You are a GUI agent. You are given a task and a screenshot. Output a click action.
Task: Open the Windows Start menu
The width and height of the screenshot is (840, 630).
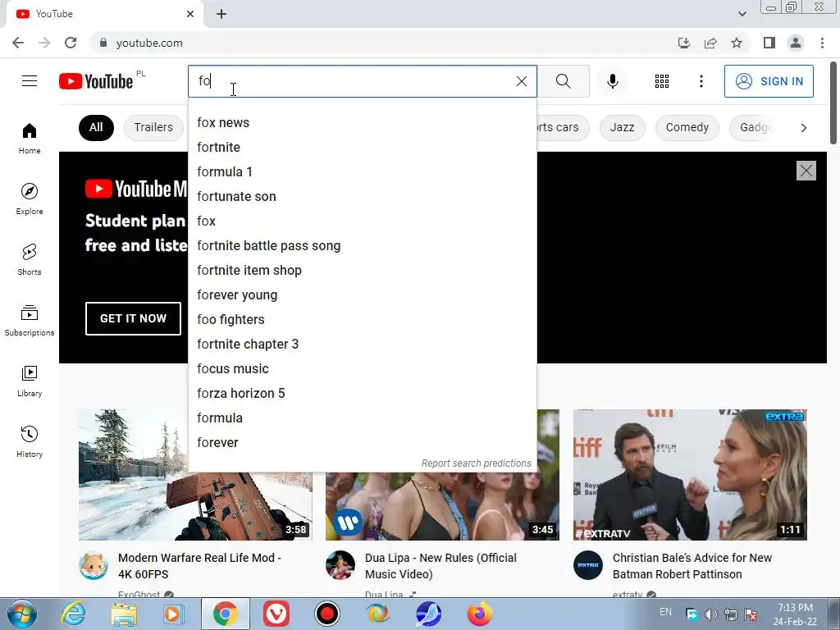[22, 614]
